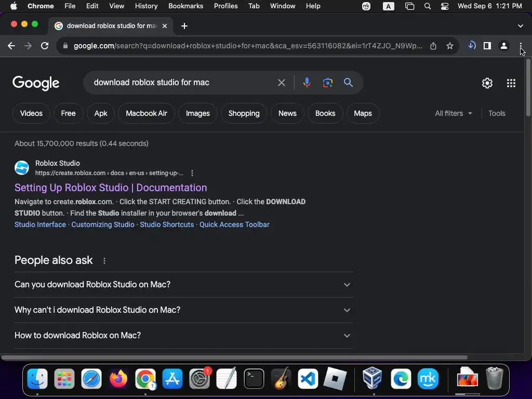Open the Bookmarks menu
Viewport: 532px width, 399px height.
[x=185, y=6]
